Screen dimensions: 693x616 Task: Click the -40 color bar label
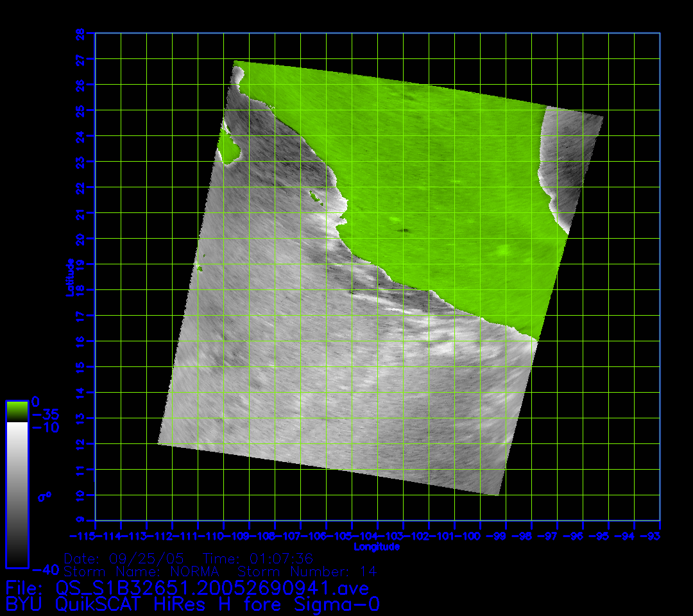coord(45,569)
